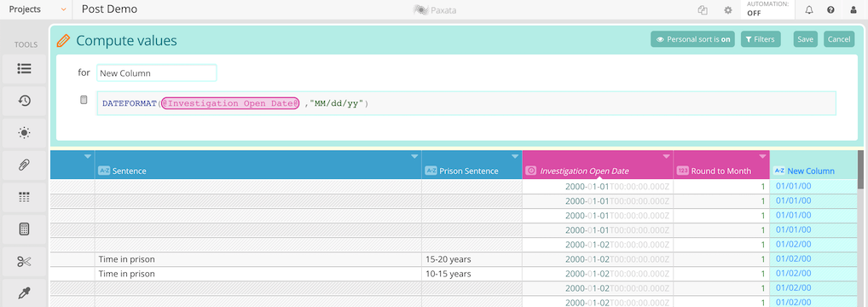Screen dimensions: 868x307
Task: Select the sun-shaped tool icon in sidebar
Action: pyautogui.click(x=24, y=132)
